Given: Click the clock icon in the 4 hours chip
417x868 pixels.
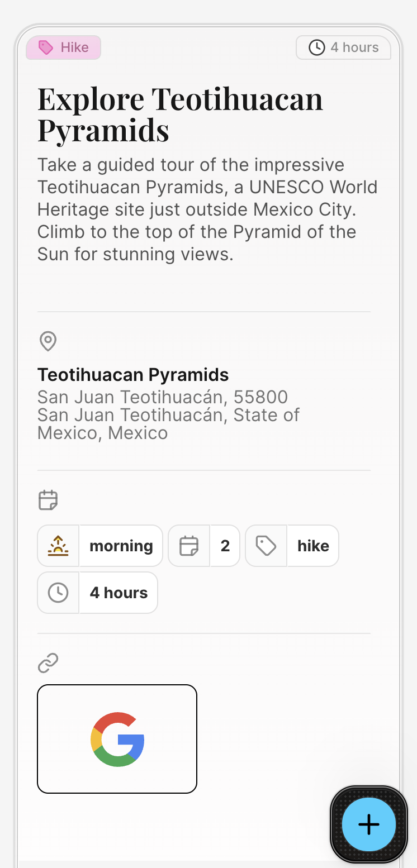Looking at the screenshot, I should pyautogui.click(x=58, y=593).
